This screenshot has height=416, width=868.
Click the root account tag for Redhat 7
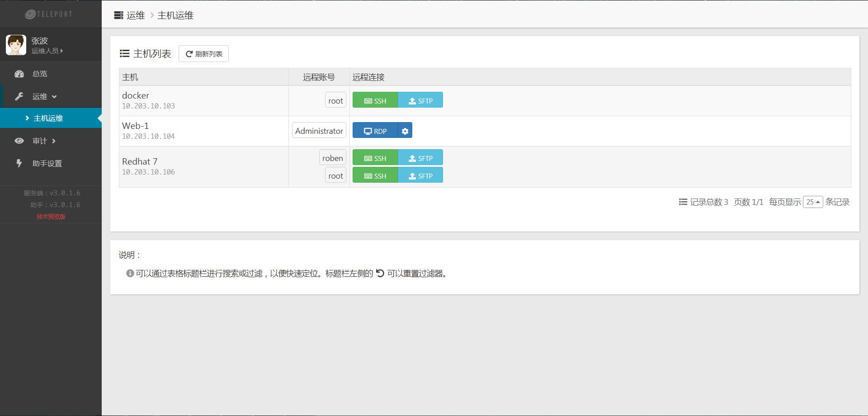(x=335, y=175)
